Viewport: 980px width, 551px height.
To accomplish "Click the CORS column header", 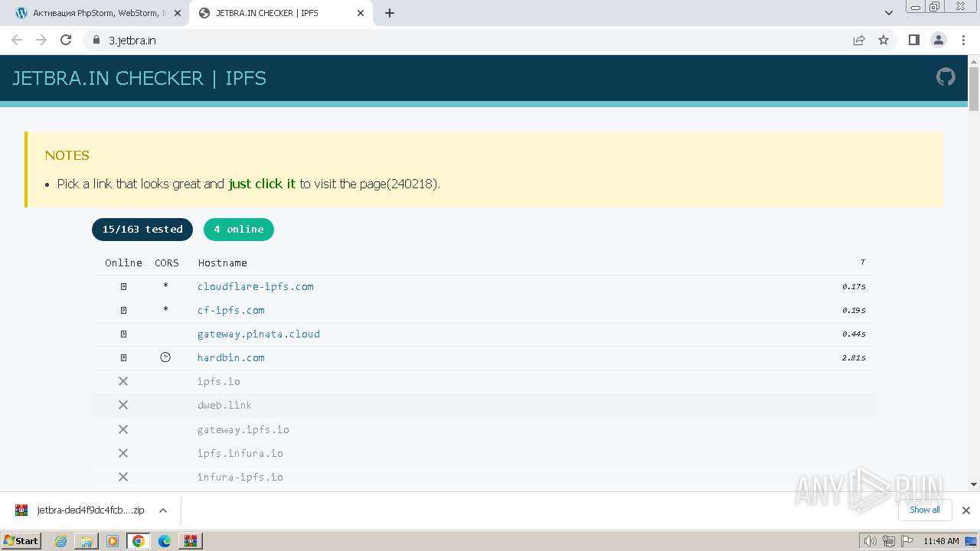I will (167, 262).
